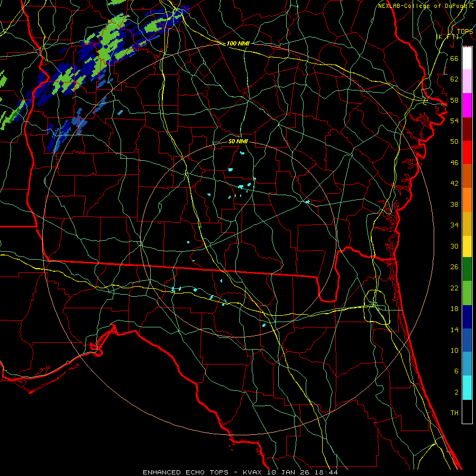Screen dimensions: 476x476
Task: Click the light pink swatch near 62
Action: [467, 81]
